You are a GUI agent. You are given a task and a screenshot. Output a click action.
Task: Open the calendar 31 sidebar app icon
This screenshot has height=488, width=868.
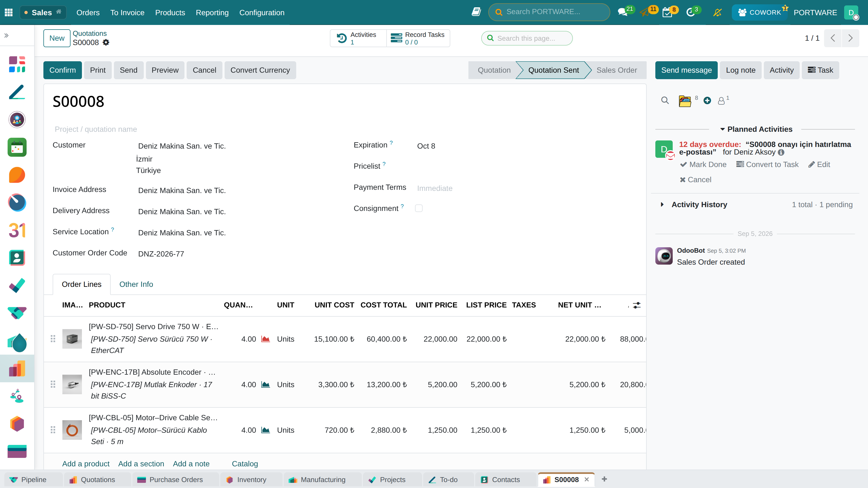pos(17,230)
